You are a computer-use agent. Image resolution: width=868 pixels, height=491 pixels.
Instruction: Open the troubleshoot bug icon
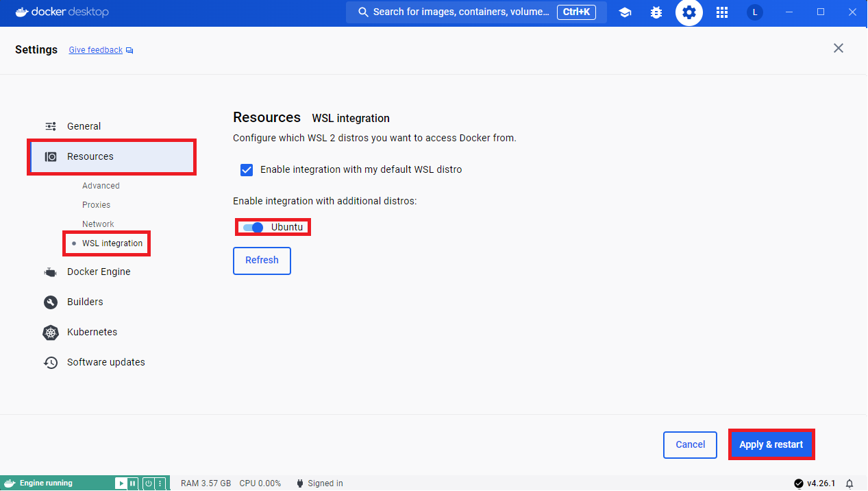click(x=656, y=12)
